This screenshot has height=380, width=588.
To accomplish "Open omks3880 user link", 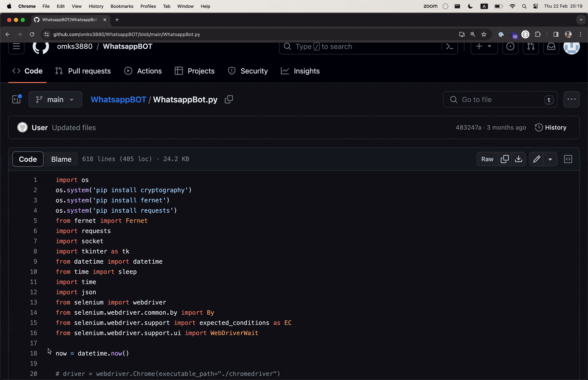I will click(x=75, y=47).
